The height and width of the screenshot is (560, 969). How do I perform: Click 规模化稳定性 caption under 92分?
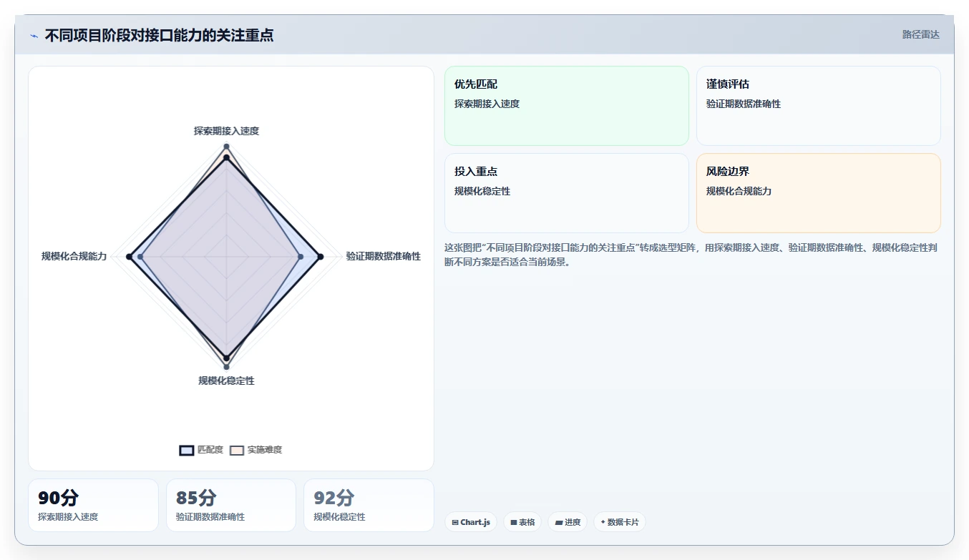(339, 516)
